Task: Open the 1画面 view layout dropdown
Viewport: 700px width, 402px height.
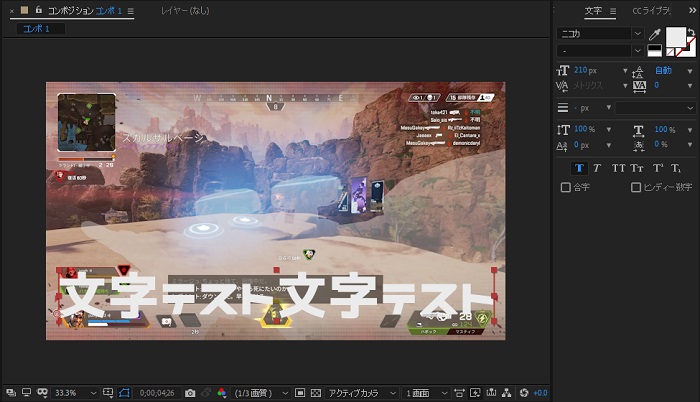Action: click(425, 393)
